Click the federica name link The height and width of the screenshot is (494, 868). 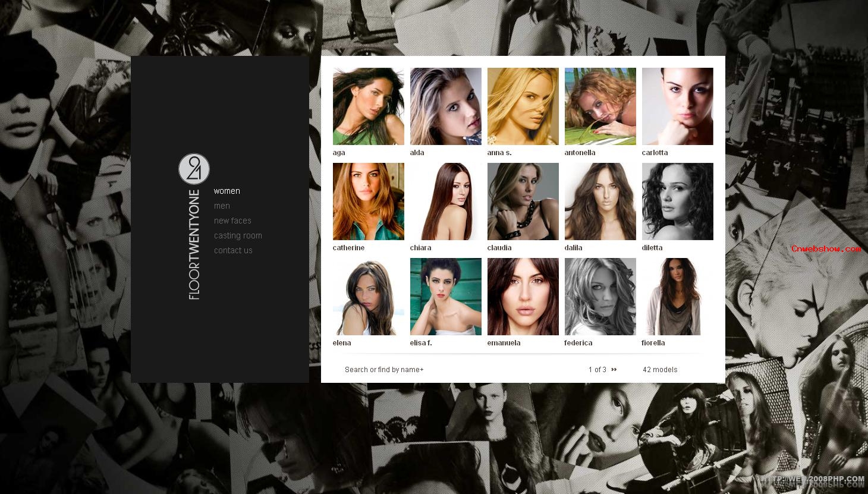pyautogui.click(x=578, y=343)
